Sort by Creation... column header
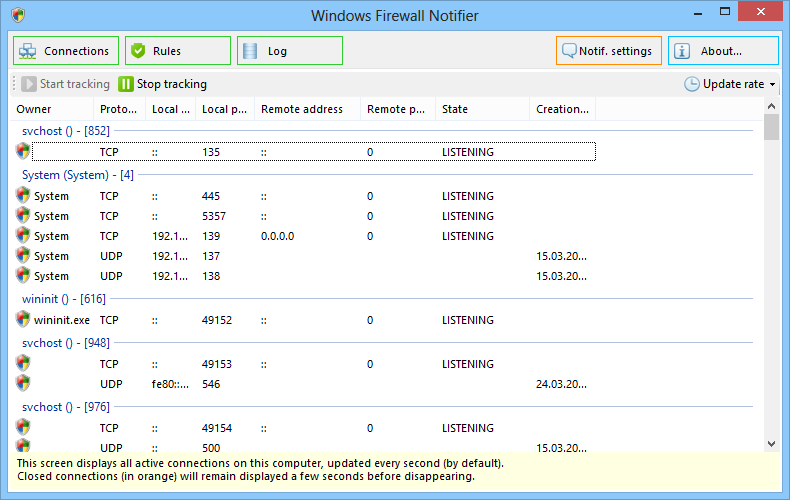790x500 pixels. tap(562, 109)
